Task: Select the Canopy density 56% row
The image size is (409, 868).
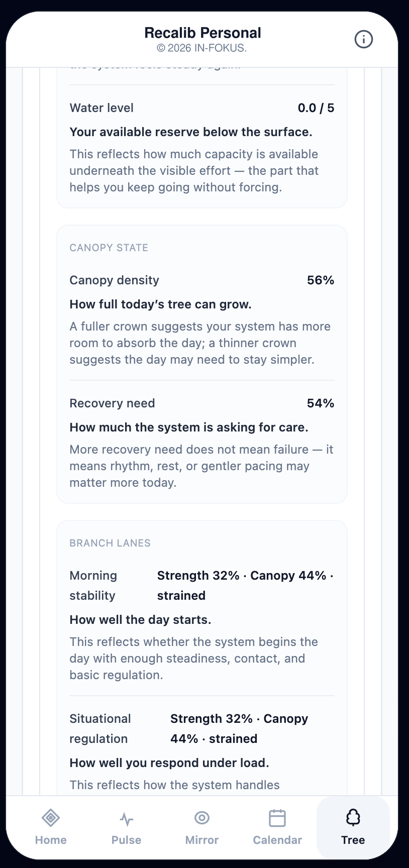Action: tap(202, 319)
